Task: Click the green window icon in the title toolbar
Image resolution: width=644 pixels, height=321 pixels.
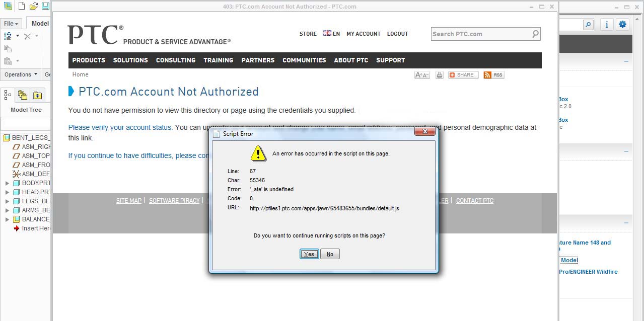Action: click(8, 6)
